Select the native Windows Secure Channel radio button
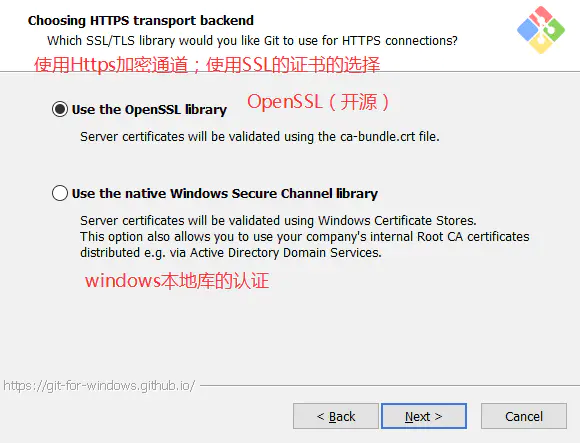Viewport: 580px width, 443px height. tap(60, 193)
